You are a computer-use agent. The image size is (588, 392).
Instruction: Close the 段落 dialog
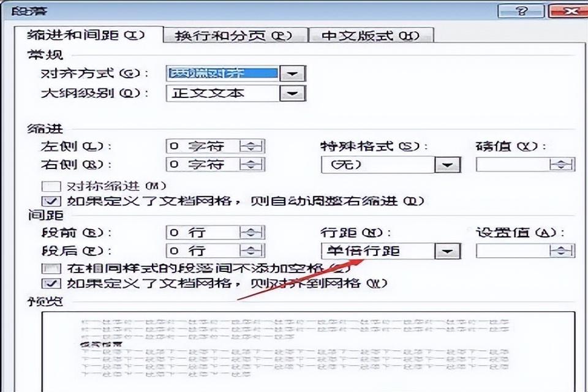568,10
